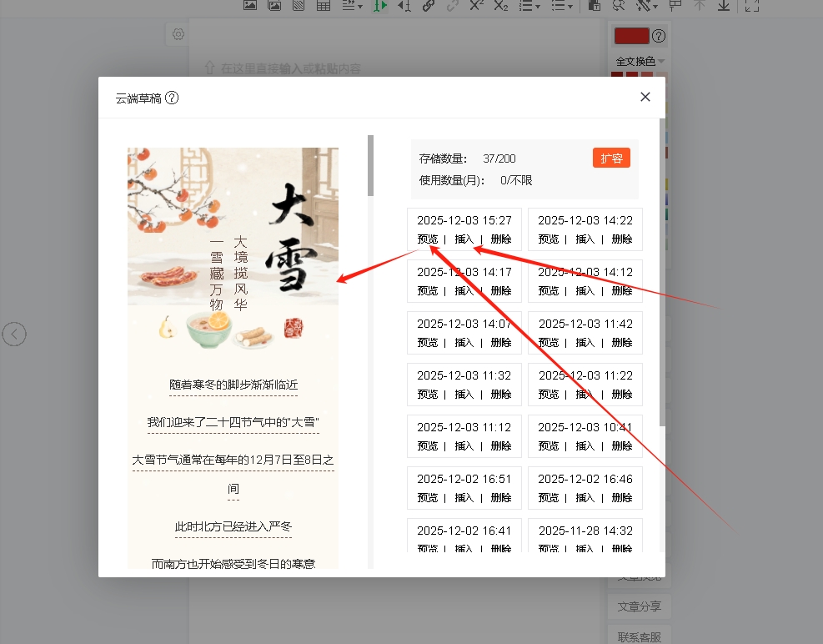
Task: Toggle the fullscreen icon in toolbar
Action: (x=751, y=6)
